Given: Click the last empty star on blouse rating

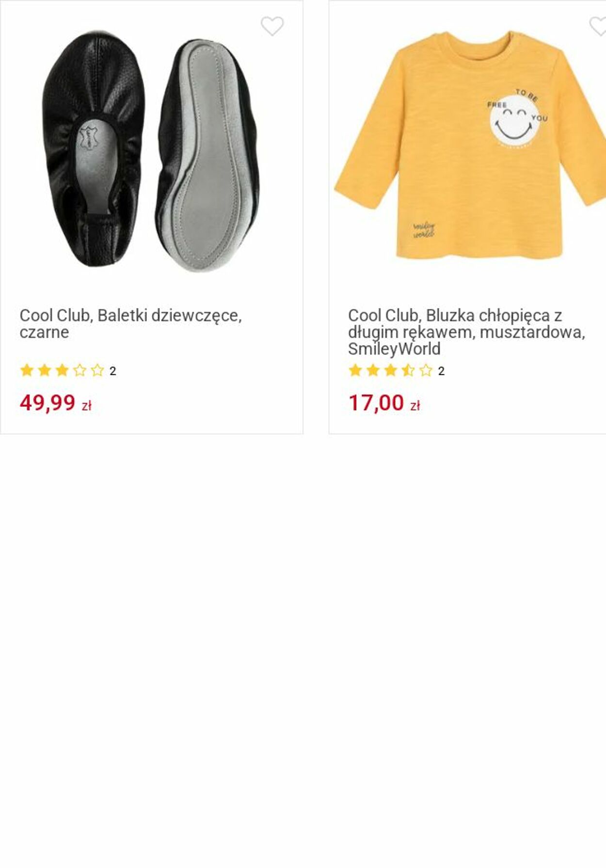Looking at the screenshot, I should [426, 370].
